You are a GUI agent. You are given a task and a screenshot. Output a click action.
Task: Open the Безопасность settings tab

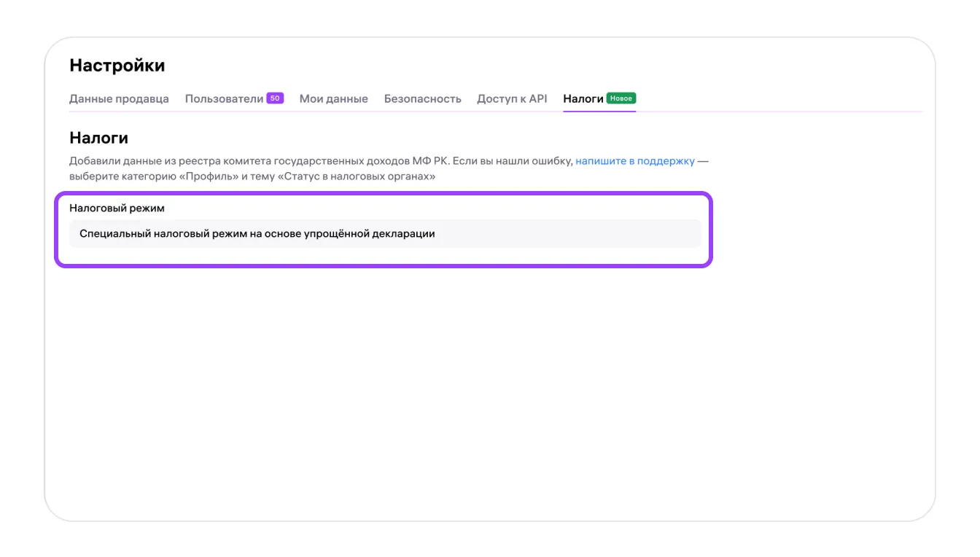(x=422, y=98)
